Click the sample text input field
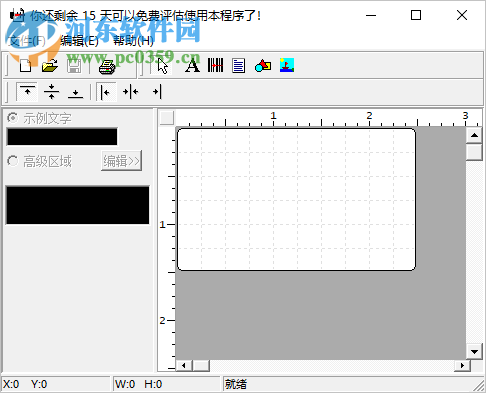Image resolution: width=486 pixels, height=393 pixels. coord(62,136)
